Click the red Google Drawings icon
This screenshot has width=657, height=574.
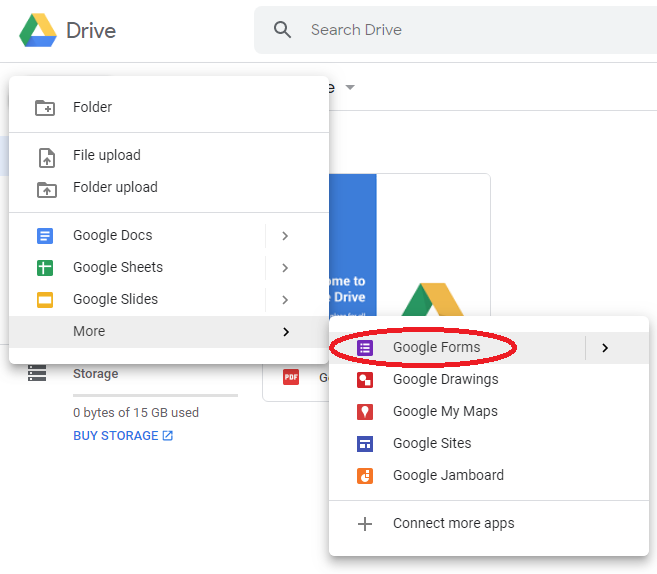[x=365, y=380]
